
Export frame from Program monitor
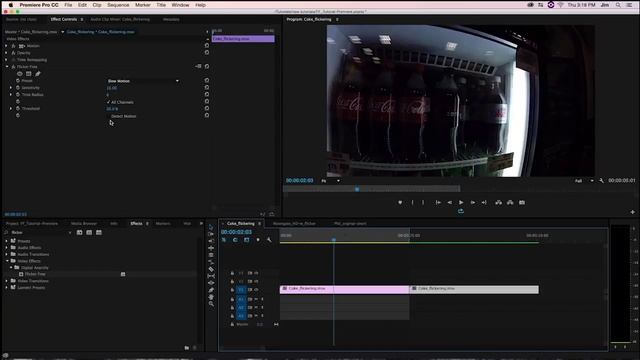(x=522, y=202)
